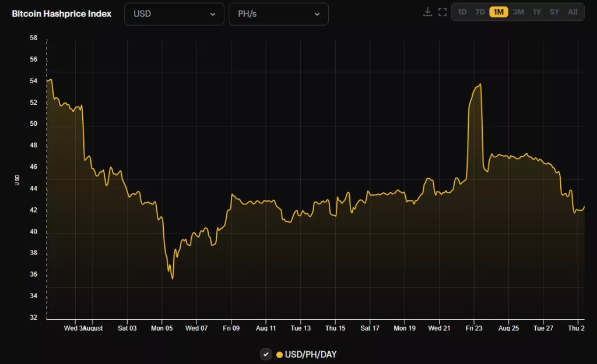Click the yellow USD/PH/DAY legend dot
This screenshot has height=364, width=597.
point(280,355)
